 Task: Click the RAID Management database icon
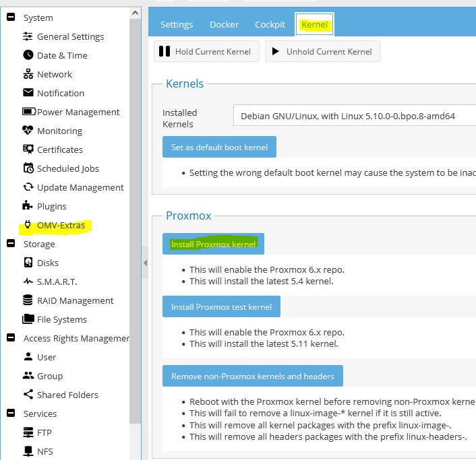pos(28,300)
